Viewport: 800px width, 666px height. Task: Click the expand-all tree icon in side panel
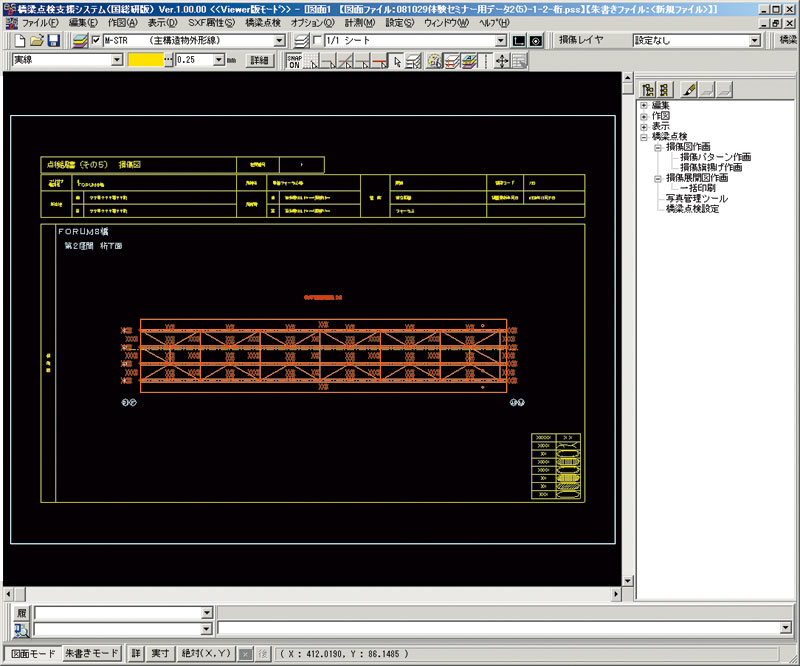pos(649,89)
